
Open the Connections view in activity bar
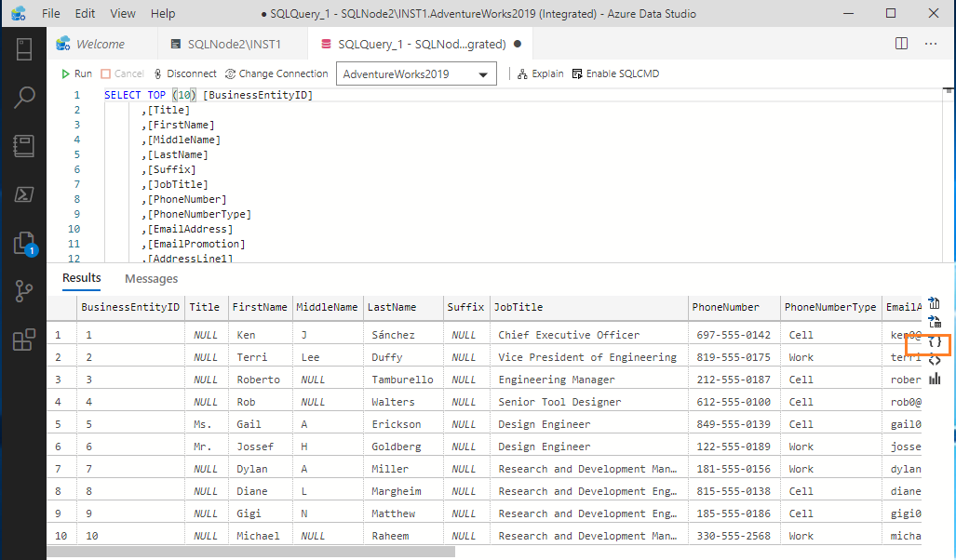click(24, 49)
